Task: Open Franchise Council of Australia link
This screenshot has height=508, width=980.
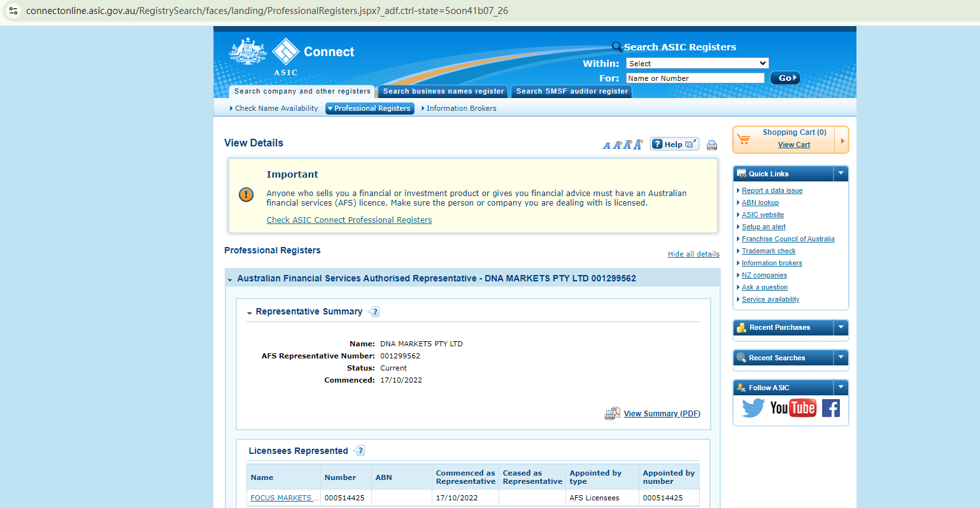Action: pos(788,239)
